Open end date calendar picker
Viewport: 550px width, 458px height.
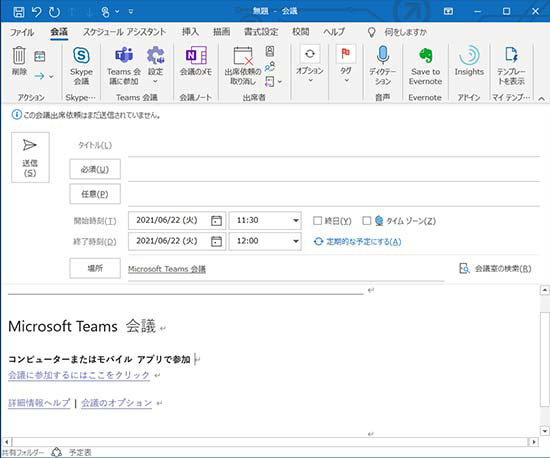tap(216, 241)
